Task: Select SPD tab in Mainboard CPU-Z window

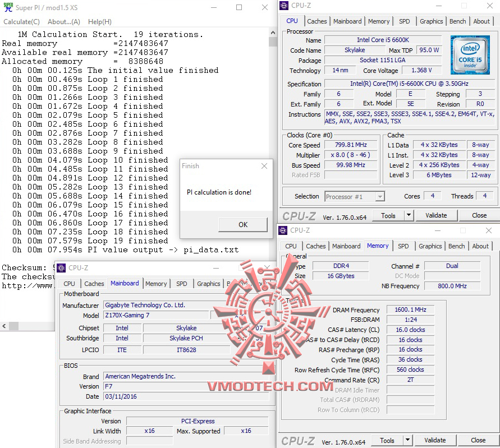Action: [182, 284]
